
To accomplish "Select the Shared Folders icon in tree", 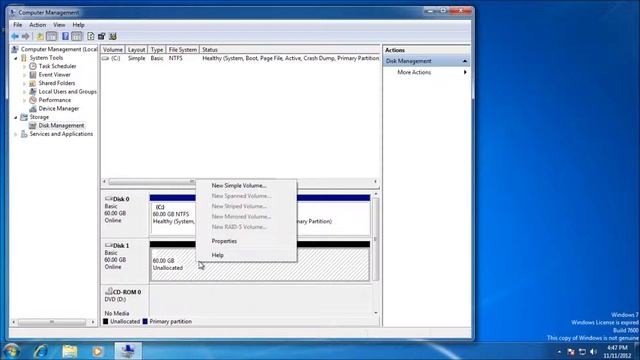I will coord(33,83).
